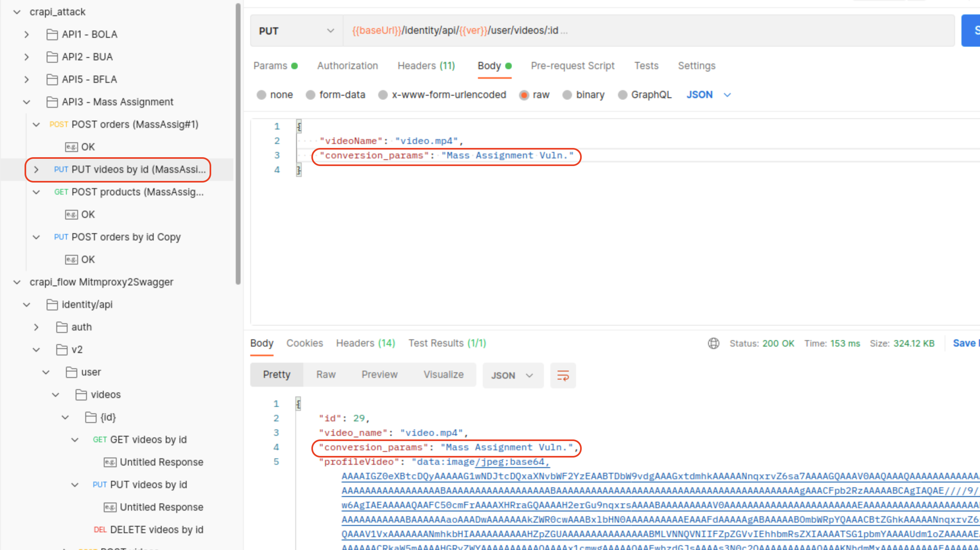980x550 pixels.
Task: Click the Raw response view button
Action: click(x=325, y=375)
